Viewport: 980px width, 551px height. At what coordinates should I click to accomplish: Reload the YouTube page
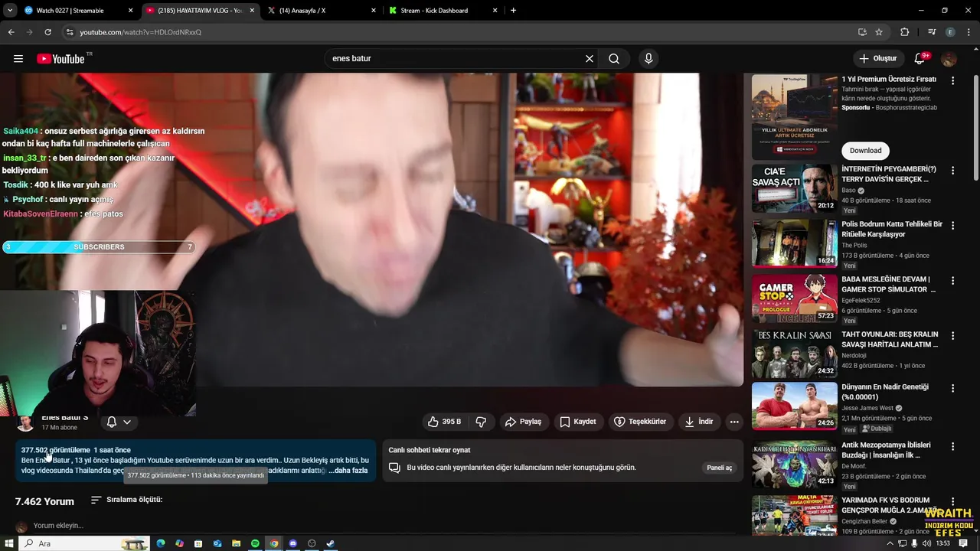tap(47, 32)
